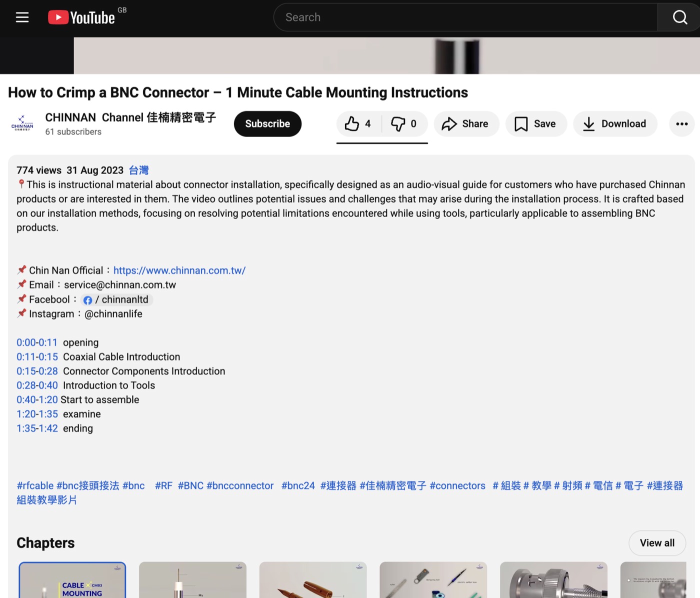
Task: Select the tools chapter thumbnail
Action: (433, 580)
